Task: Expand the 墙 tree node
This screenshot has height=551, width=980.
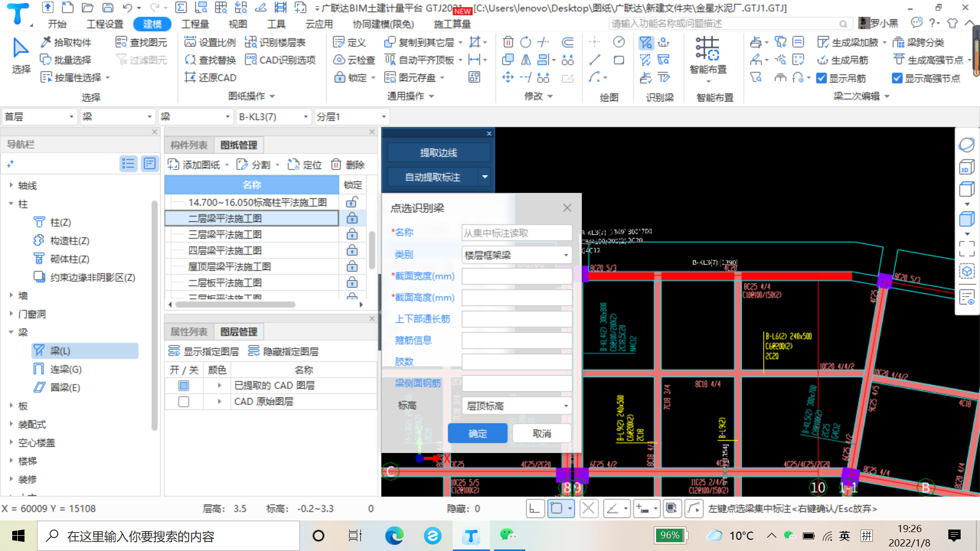Action: coord(11,295)
